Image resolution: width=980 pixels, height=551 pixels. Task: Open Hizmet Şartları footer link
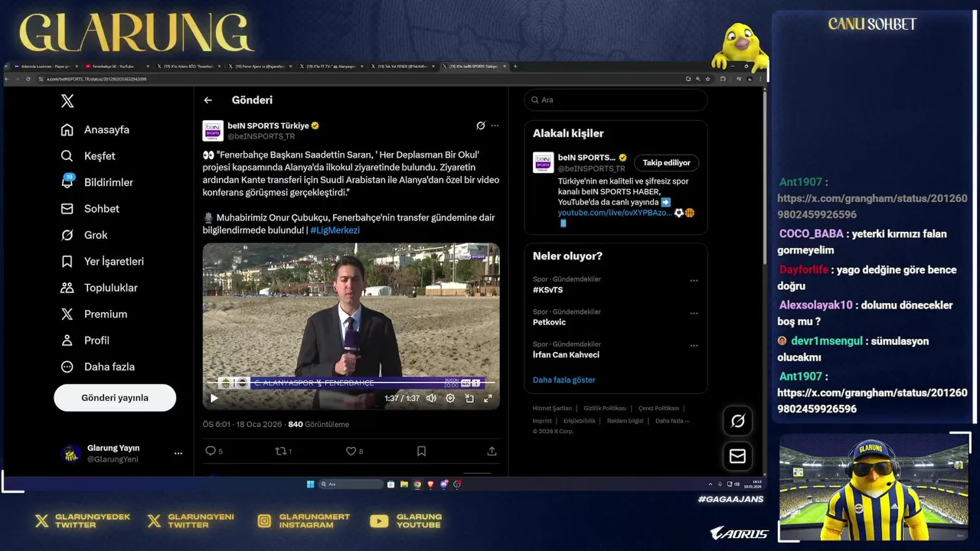pos(552,409)
